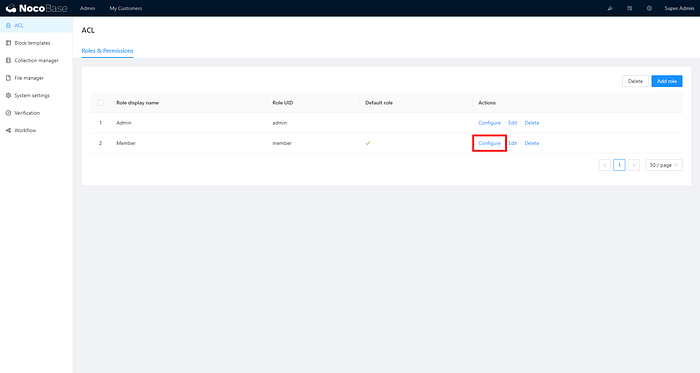Click the Add role button
This screenshot has height=373, width=700.
coord(667,81)
